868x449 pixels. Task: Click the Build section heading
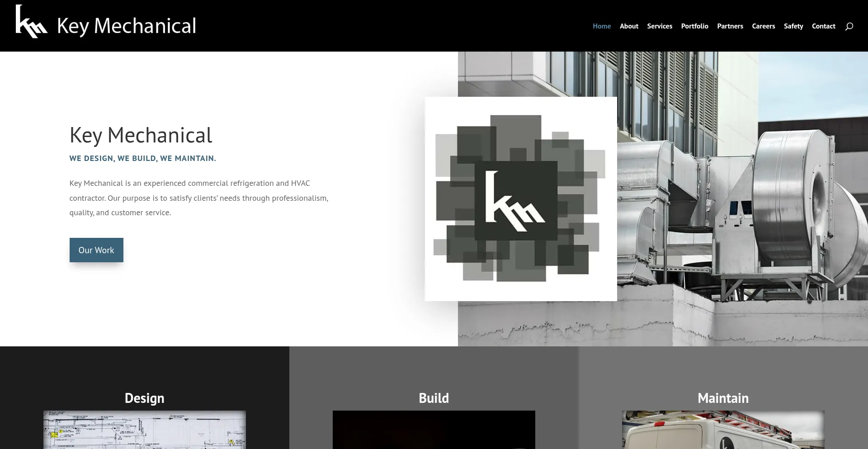coord(434,398)
